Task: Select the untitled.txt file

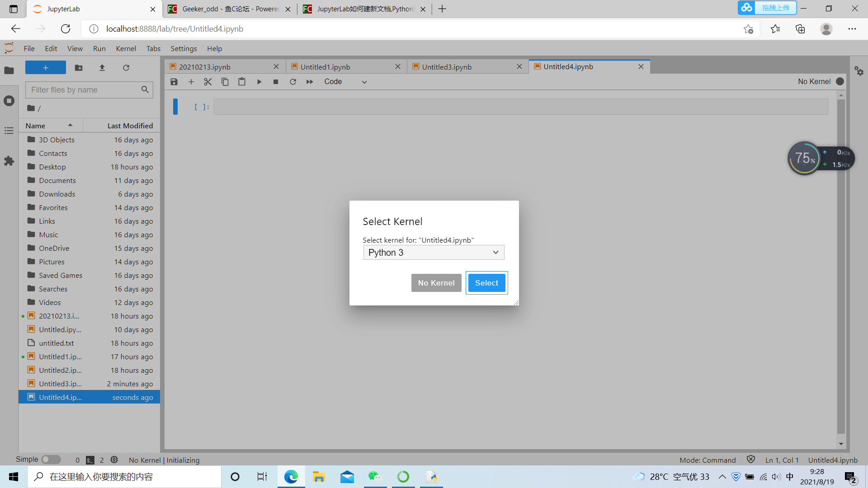Action: pos(89,343)
